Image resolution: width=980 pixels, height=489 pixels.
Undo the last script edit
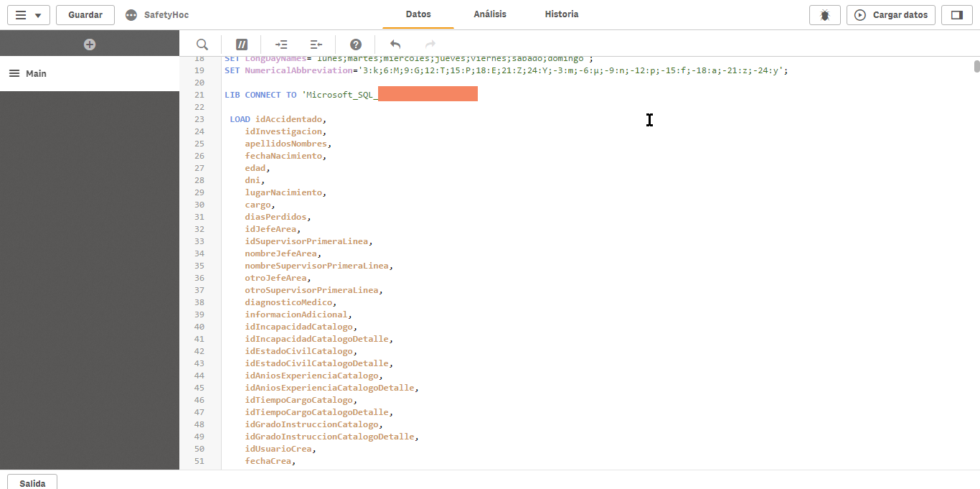tap(395, 45)
